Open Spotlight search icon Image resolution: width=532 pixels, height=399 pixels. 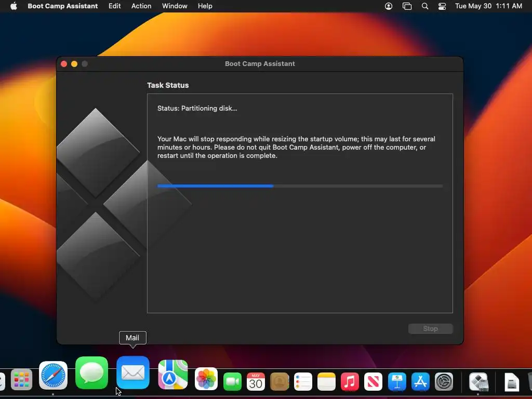425,6
